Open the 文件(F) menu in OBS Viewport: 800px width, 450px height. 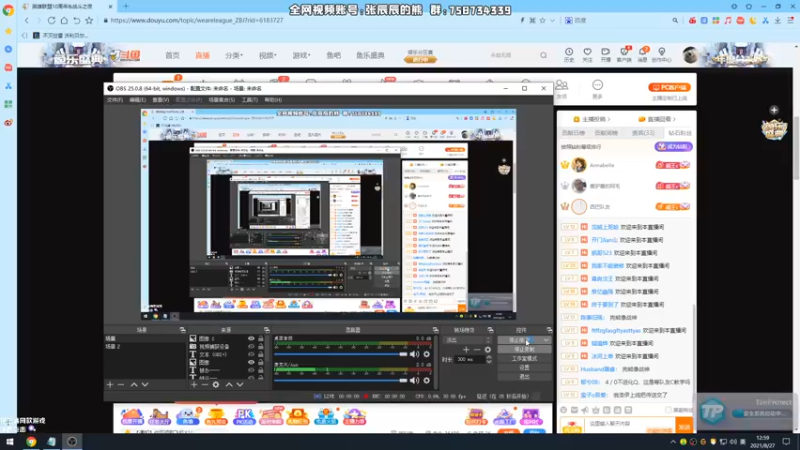coord(115,100)
